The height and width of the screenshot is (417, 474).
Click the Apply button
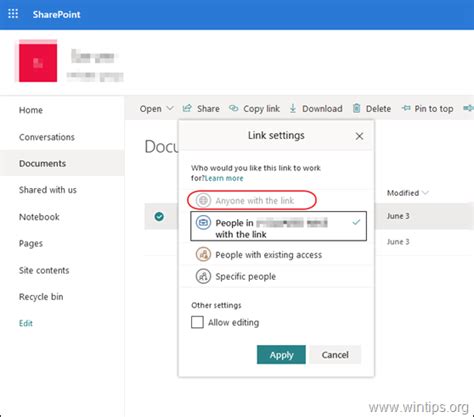tap(281, 355)
